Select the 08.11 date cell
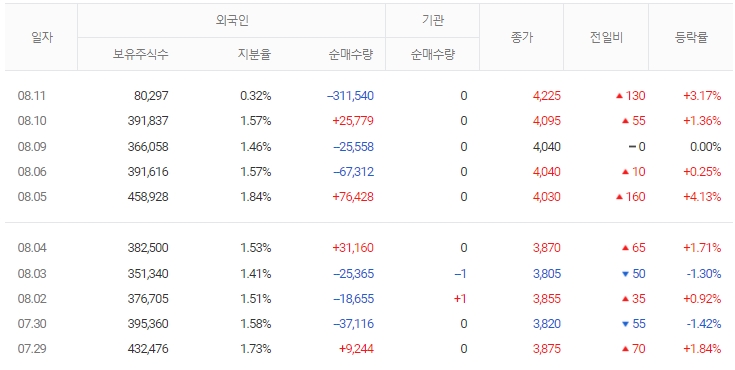Image resolution: width=735 pixels, height=370 pixels. click(31, 96)
